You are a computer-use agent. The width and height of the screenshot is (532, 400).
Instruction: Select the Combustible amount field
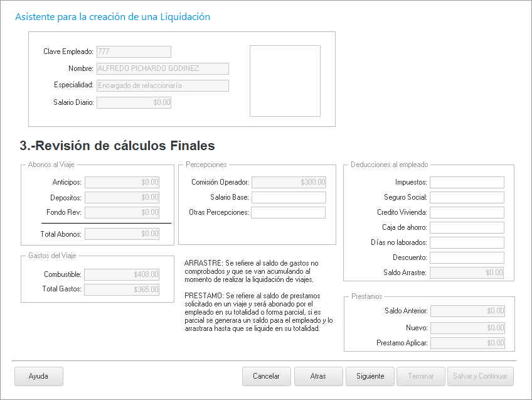pyautogui.click(x=122, y=274)
